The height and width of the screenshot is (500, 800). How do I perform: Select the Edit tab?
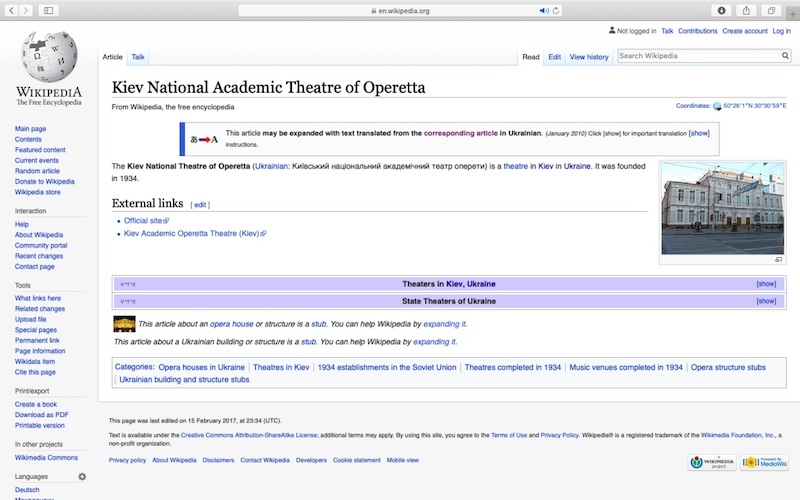coord(555,57)
